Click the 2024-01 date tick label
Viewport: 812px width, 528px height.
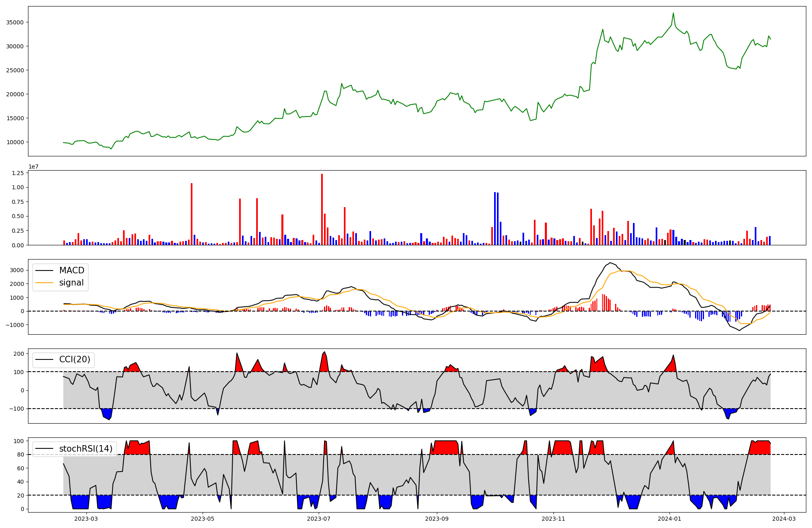point(669,519)
